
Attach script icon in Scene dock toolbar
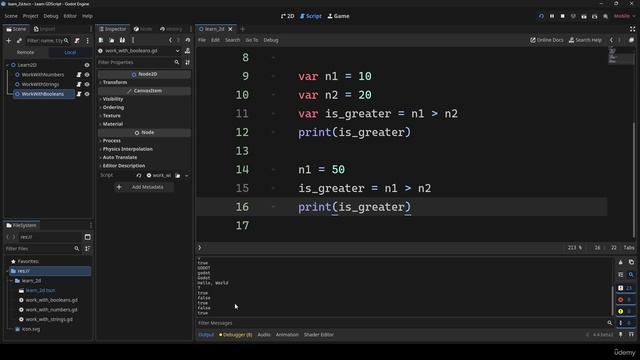coord(77,40)
